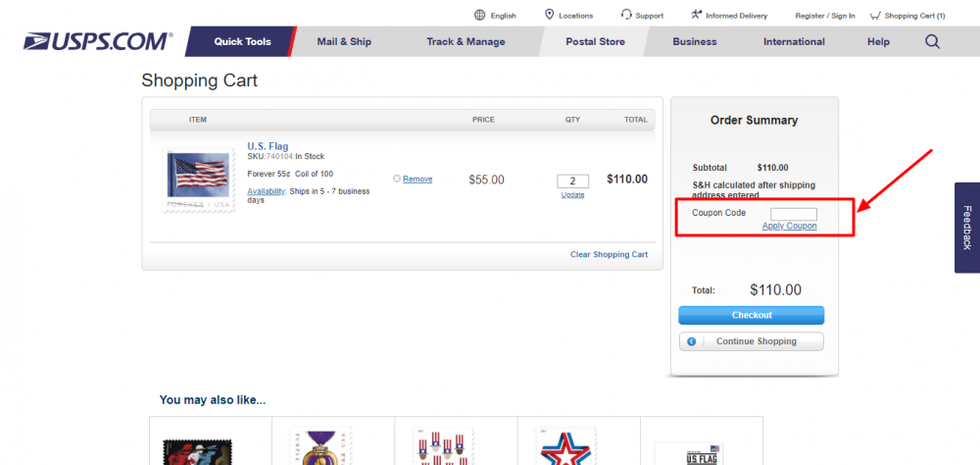This screenshot has width=980, height=465.
Task: Open the Track & Manage menu
Action: tap(465, 41)
